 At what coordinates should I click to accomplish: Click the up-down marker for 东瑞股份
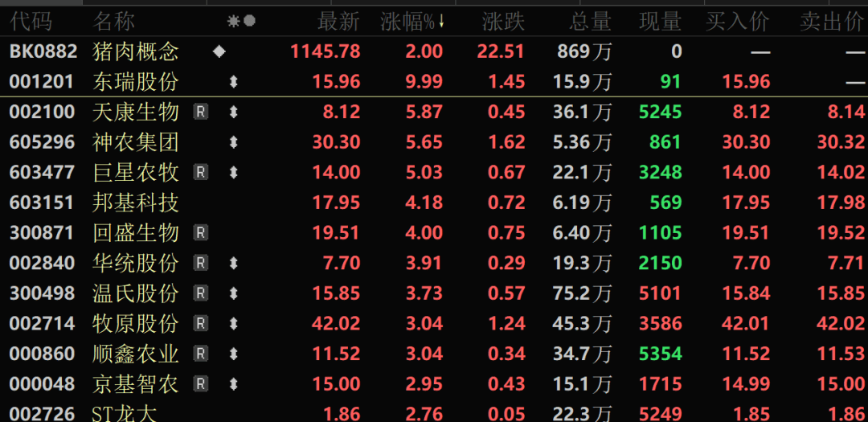(x=234, y=83)
